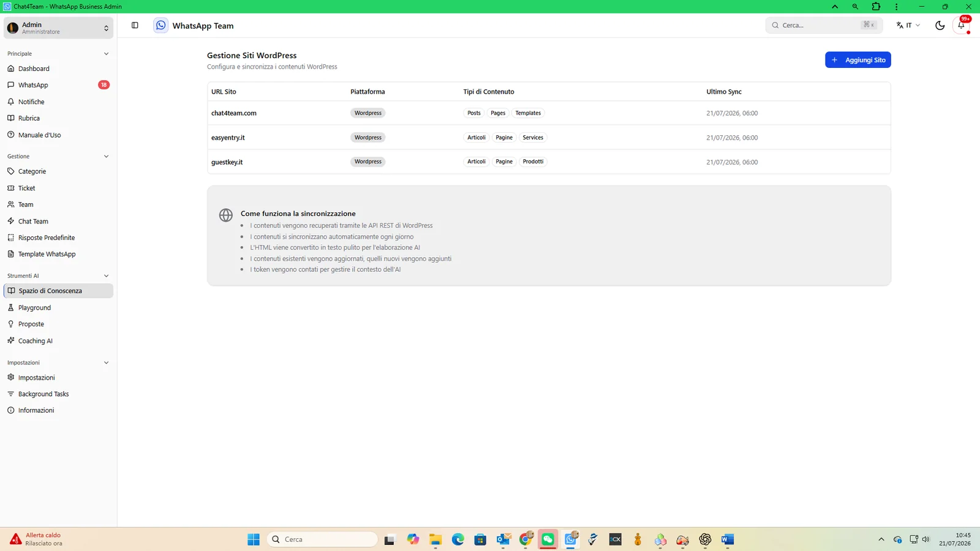Collapse the Principale sidebar section
Screen dimensions: 980x551
106,54
